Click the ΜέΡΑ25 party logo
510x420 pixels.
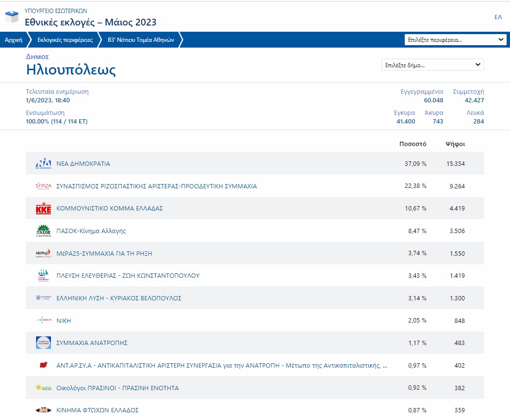[x=43, y=253]
